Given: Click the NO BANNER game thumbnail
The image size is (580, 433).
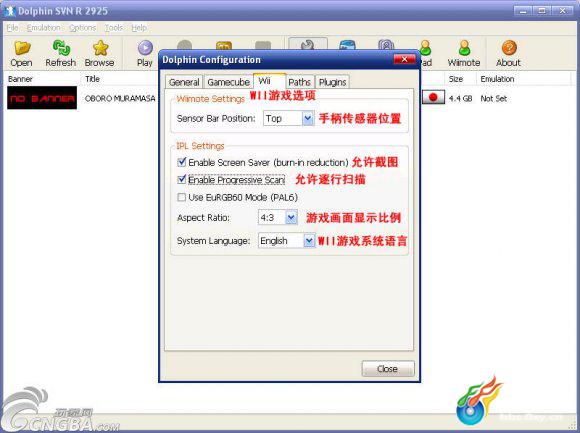Looking at the screenshot, I should [42, 98].
